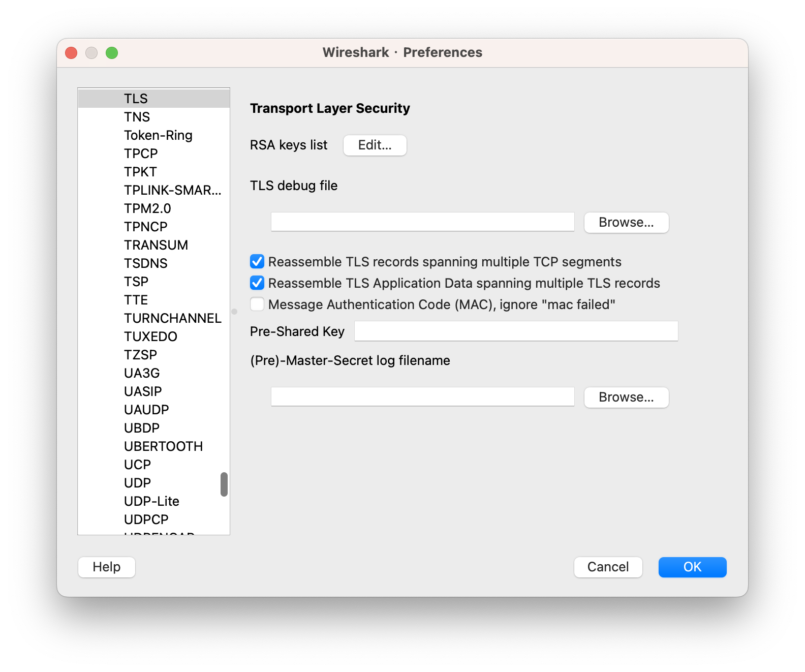Uncheck Reassemble TLS Application Data option
The width and height of the screenshot is (805, 672).
click(257, 283)
